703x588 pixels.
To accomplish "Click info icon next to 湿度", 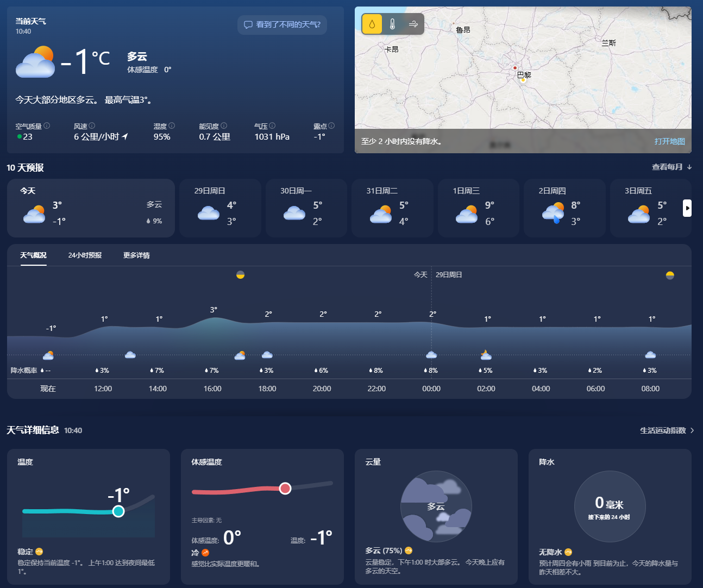I will (172, 126).
